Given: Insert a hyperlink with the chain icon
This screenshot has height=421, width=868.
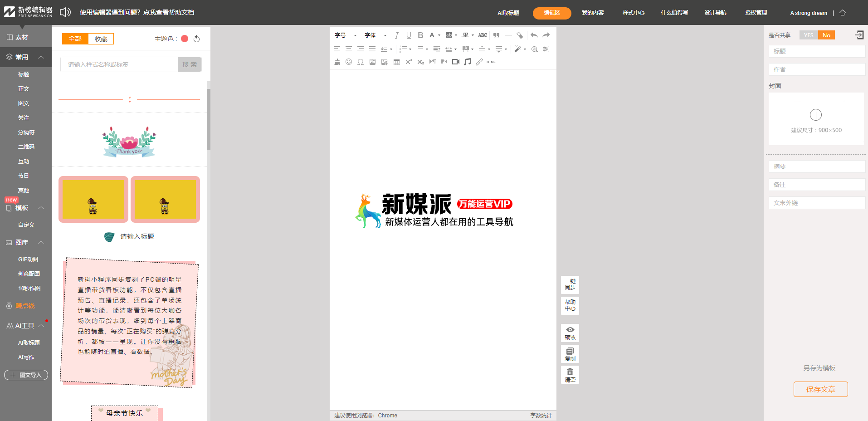Looking at the screenshot, I should (479, 62).
